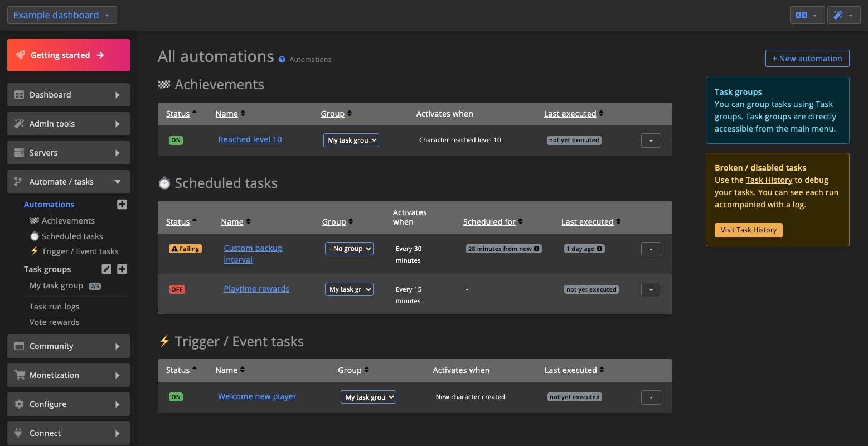The image size is (868, 446).
Task: Open the actions dropdown for Custom backup interval
Action: pyautogui.click(x=651, y=249)
